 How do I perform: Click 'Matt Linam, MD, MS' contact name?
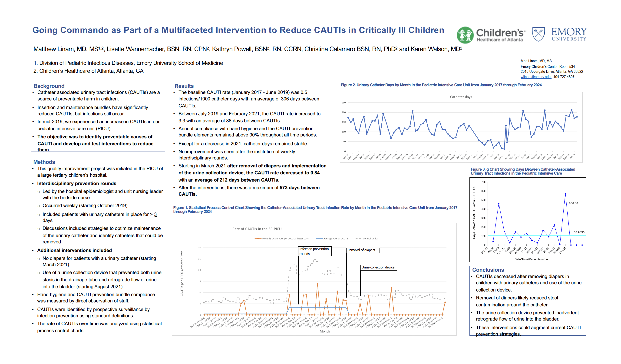[x=536, y=61]
